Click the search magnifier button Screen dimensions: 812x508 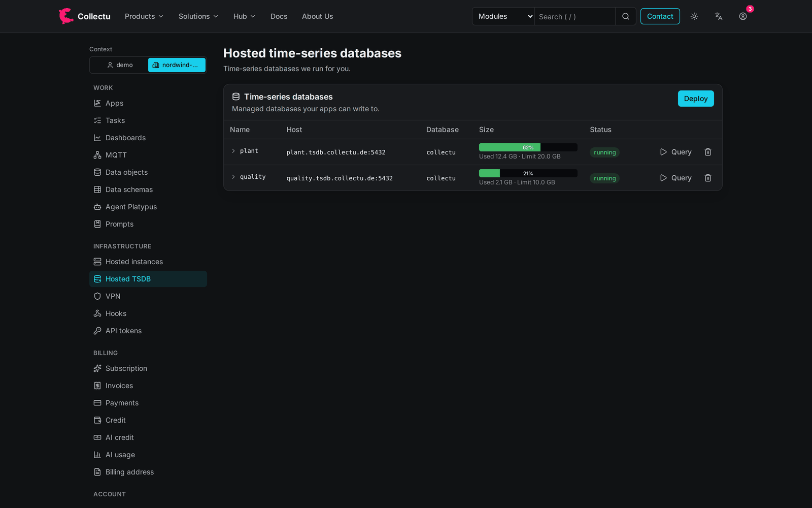[626, 16]
